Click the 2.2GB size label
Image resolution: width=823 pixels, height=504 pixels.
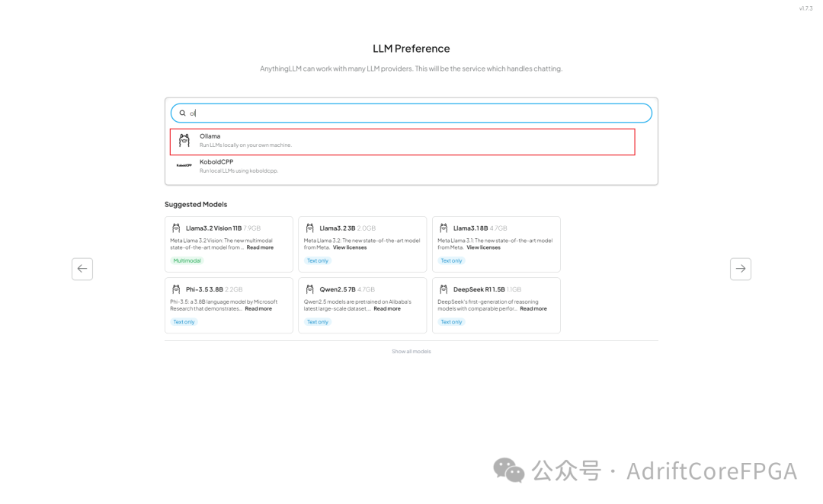[234, 289]
